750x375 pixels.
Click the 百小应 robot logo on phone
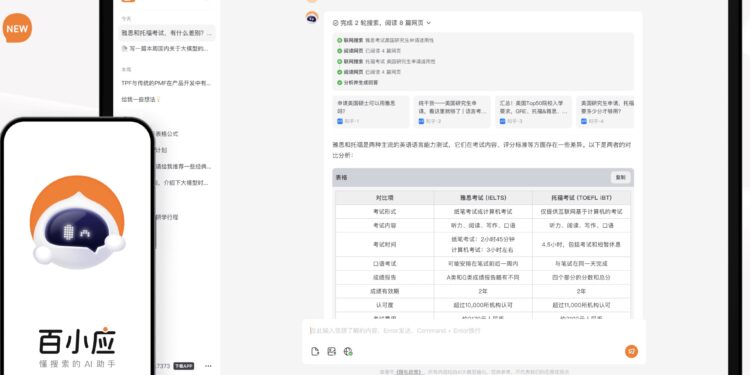(x=77, y=221)
